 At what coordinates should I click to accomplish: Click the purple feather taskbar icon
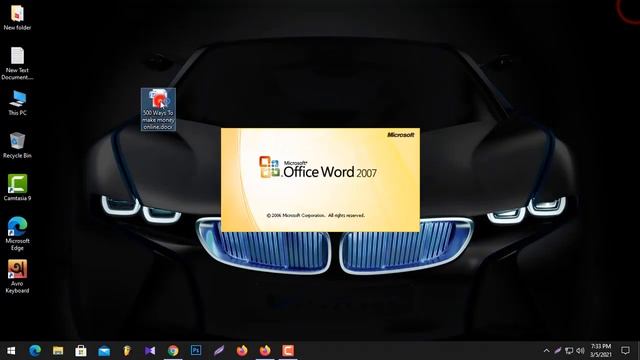click(219, 351)
